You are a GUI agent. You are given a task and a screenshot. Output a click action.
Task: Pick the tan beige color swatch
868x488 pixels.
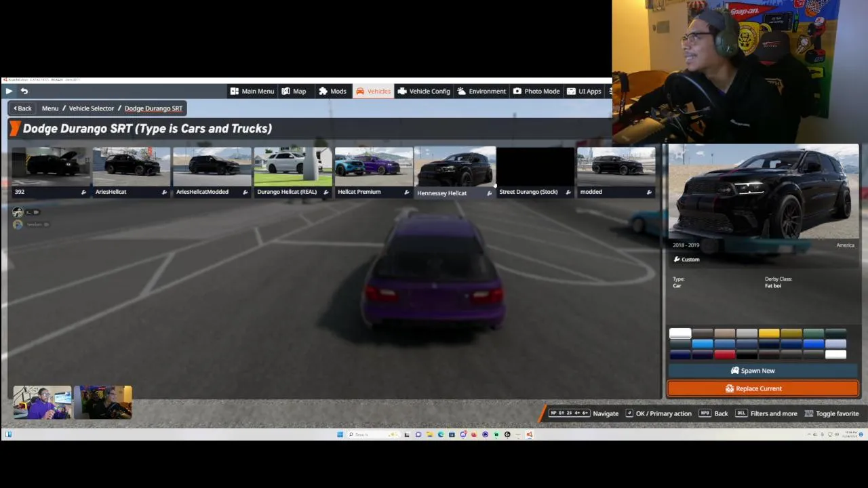[x=724, y=333]
